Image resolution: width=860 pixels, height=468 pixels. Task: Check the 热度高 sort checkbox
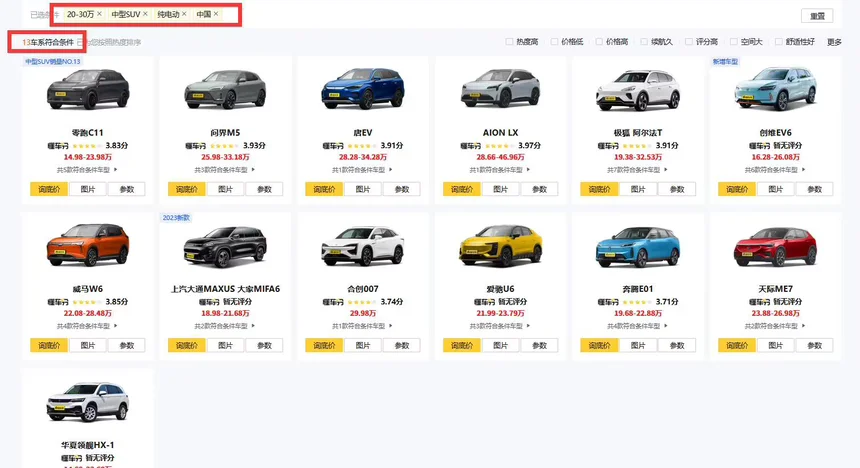510,42
